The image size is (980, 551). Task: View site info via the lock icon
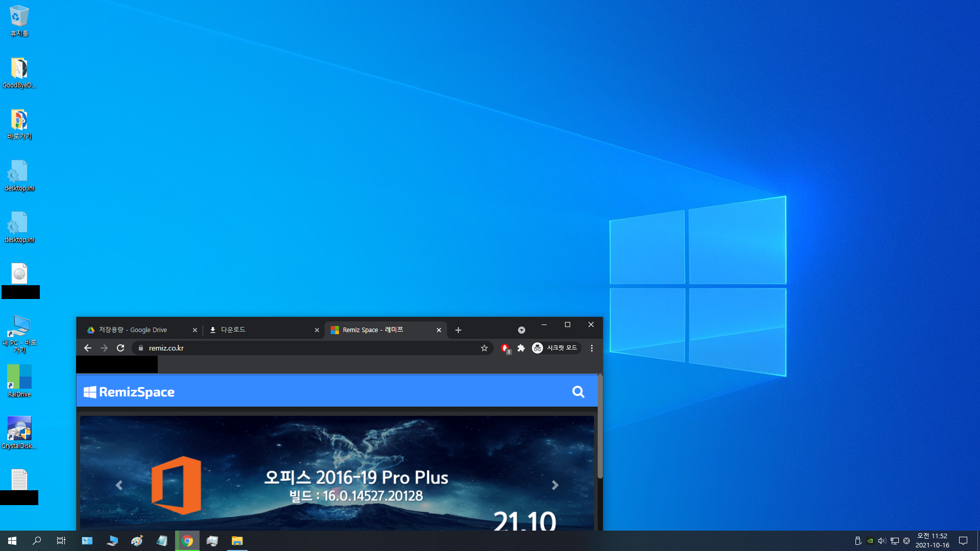(x=141, y=348)
